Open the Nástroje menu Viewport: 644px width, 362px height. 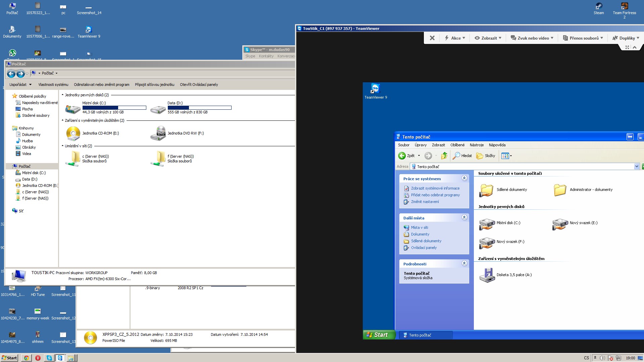click(x=476, y=145)
